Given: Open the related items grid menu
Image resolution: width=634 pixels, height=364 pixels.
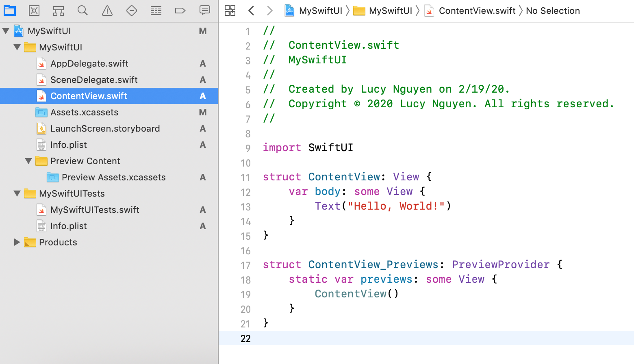Looking at the screenshot, I should point(230,11).
